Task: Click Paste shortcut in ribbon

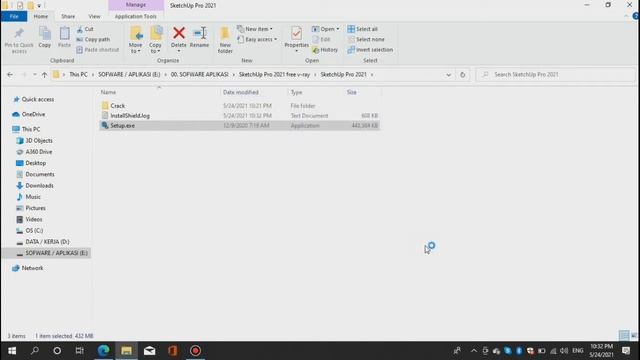Action: tap(98, 49)
